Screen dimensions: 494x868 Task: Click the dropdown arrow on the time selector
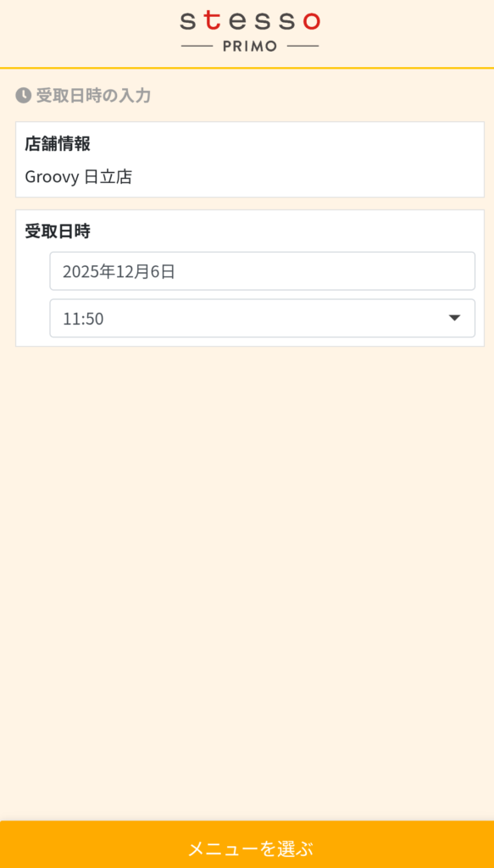pyautogui.click(x=454, y=319)
